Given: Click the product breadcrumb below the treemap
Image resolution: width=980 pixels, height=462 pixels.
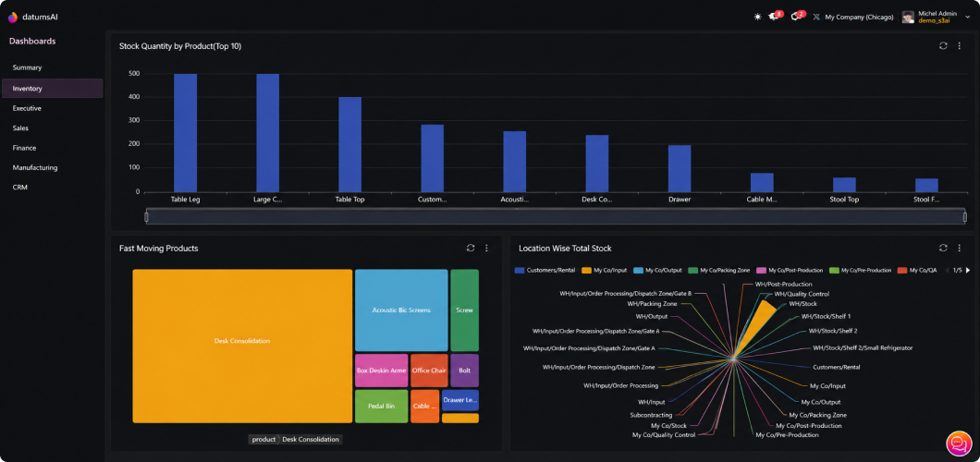Looking at the screenshot, I should (x=263, y=440).
